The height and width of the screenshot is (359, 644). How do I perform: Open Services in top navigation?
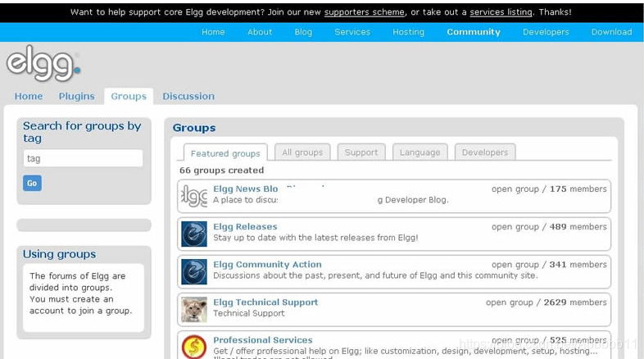click(x=352, y=32)
